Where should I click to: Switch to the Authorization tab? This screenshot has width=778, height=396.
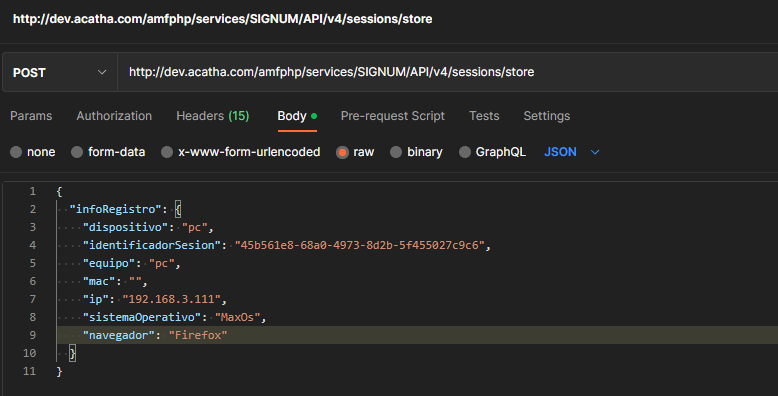114,116
